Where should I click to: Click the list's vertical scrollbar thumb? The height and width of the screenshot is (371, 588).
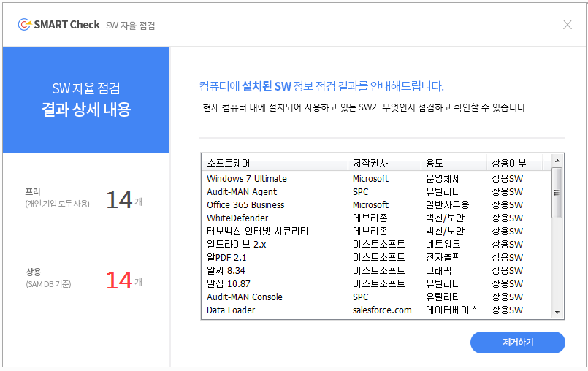point(557,193)
